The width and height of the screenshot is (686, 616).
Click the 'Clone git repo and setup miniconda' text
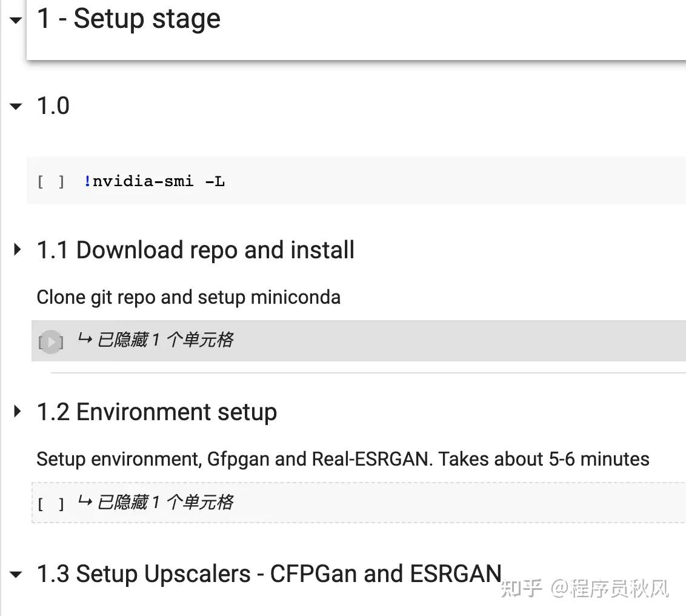tap(188, 298)
